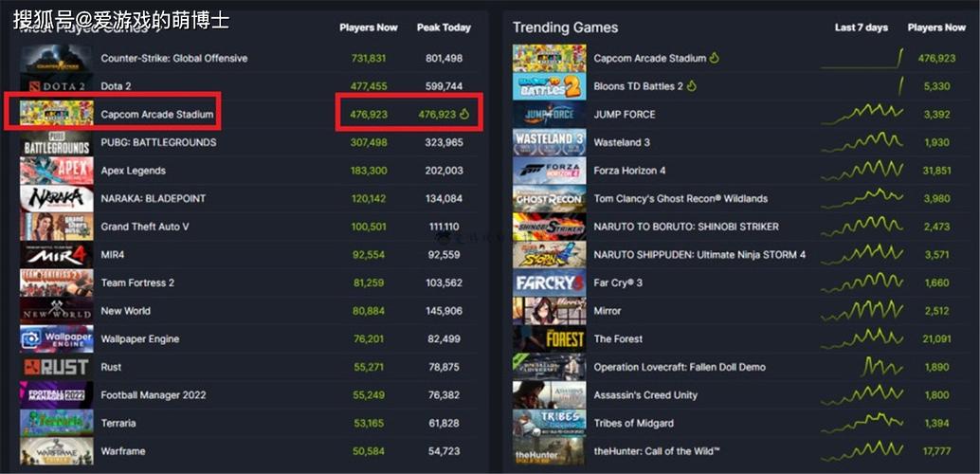Click theHunter: Call of the Wild thumbnail
The image size is (980, 474).
click(550, 451)
